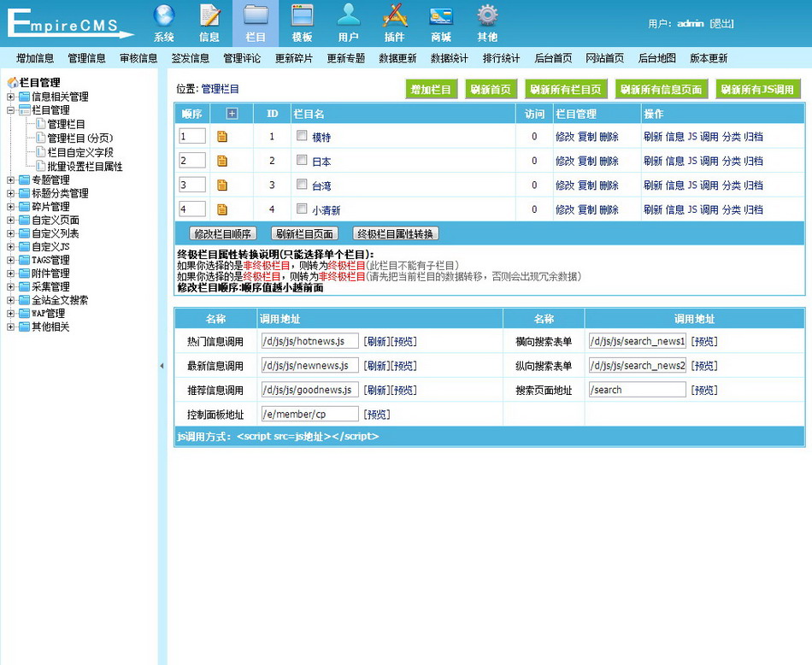This screenshot has width=812, height=665.
Task: Click the orange page icon in 台湾 row
Action: 222,185
